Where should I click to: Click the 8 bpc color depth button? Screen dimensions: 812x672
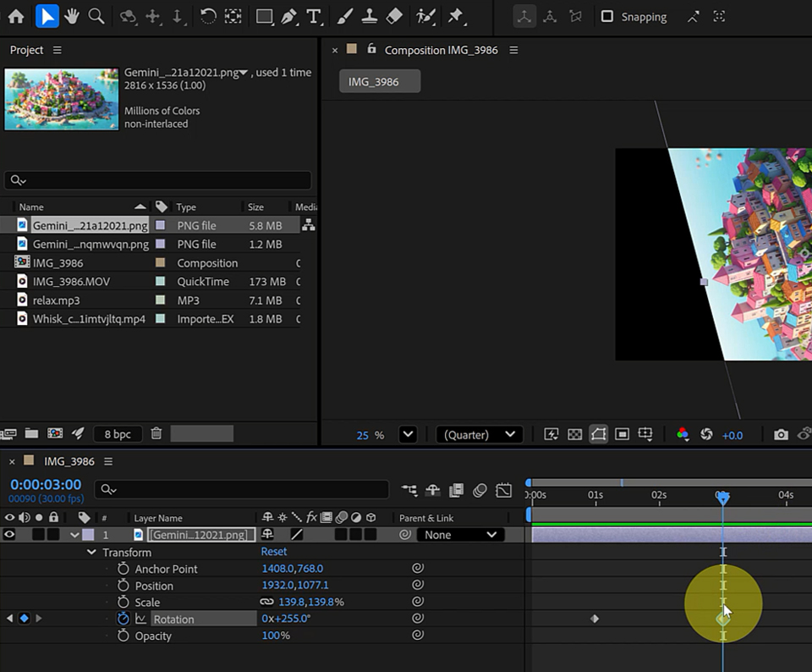(x=118, y=434)
